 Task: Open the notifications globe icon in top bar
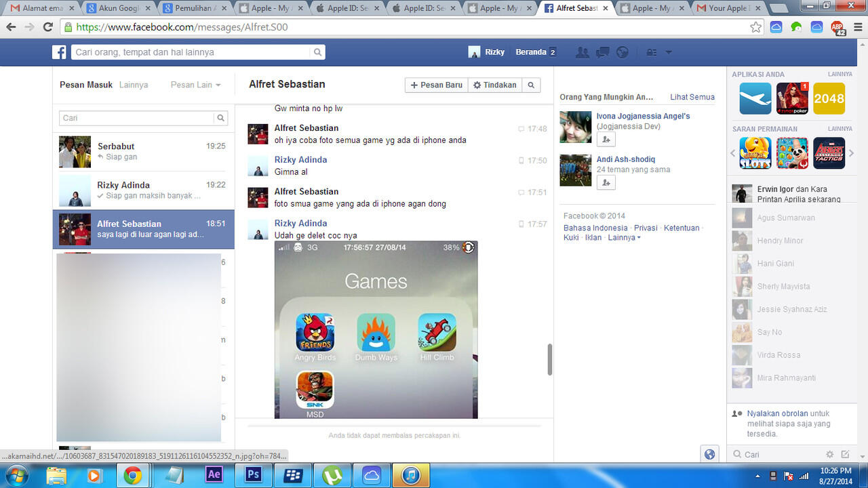coord(622,52)
